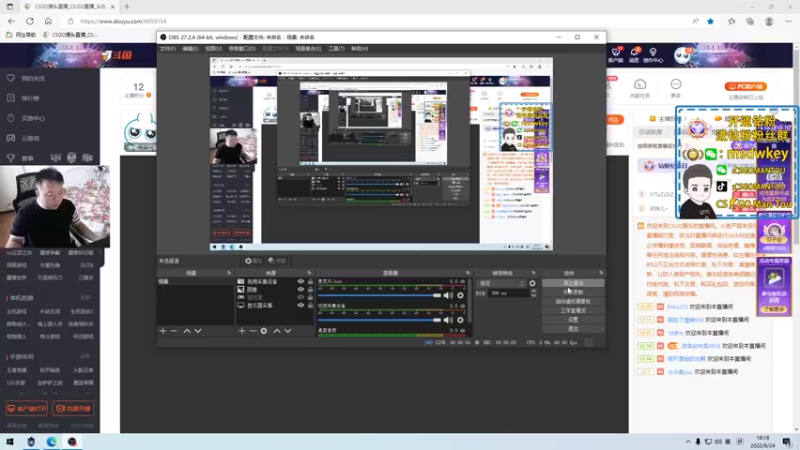The image size is (800, 450).
Task: Enable OBS studio mode button
Action: tap(573, 311)
